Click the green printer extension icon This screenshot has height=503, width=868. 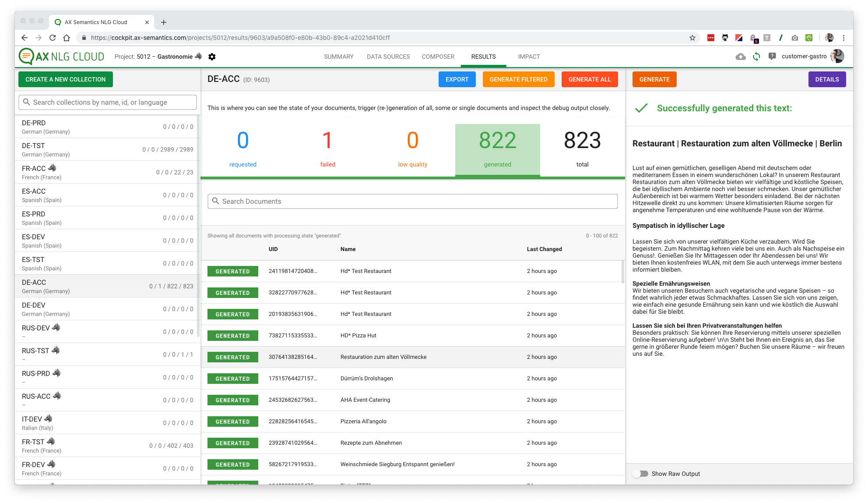coord(809,38)
